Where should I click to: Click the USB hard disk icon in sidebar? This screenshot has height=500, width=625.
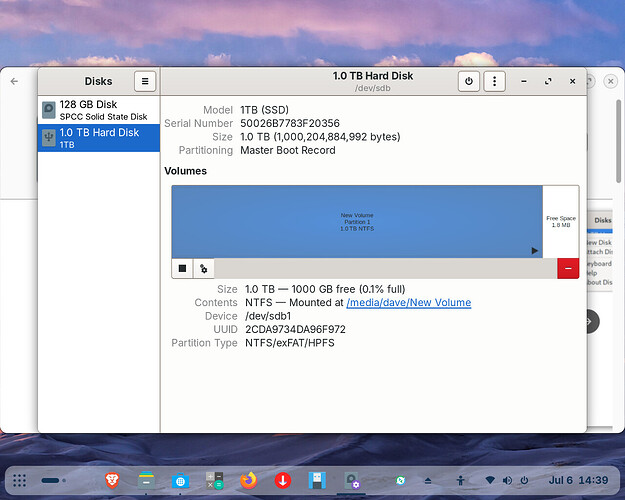49,138
